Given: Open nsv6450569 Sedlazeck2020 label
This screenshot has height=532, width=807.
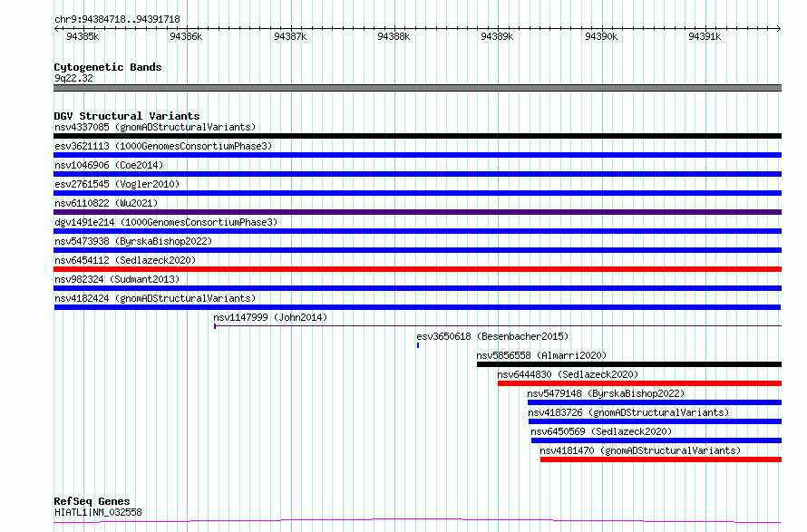Looking at the screenshot, I should (601, 431).
